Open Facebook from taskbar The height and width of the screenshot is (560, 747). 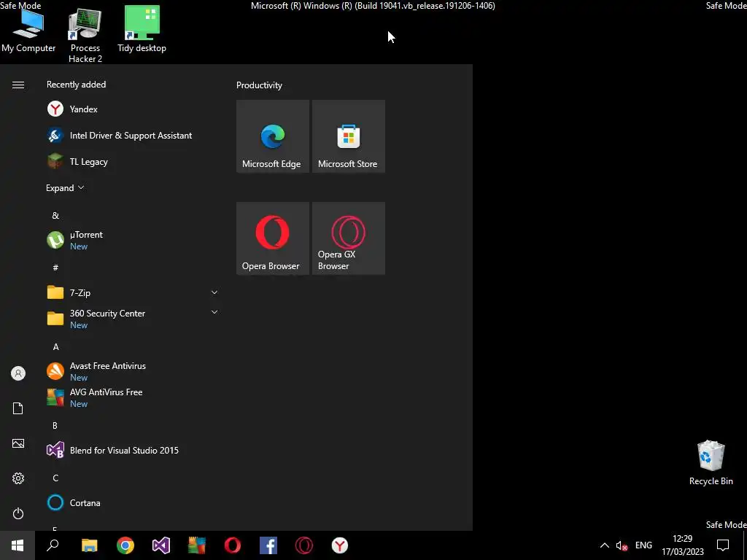268,545
